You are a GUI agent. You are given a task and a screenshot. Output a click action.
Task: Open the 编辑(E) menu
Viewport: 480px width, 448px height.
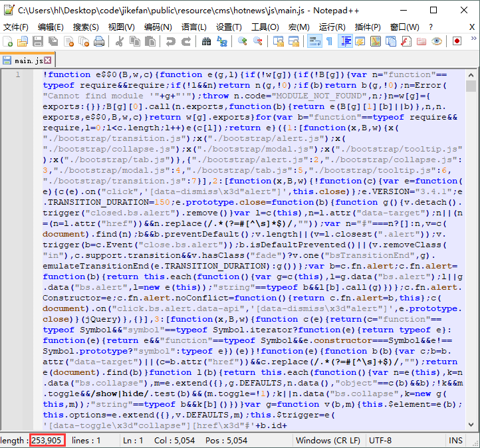click(x=51, y=27)
